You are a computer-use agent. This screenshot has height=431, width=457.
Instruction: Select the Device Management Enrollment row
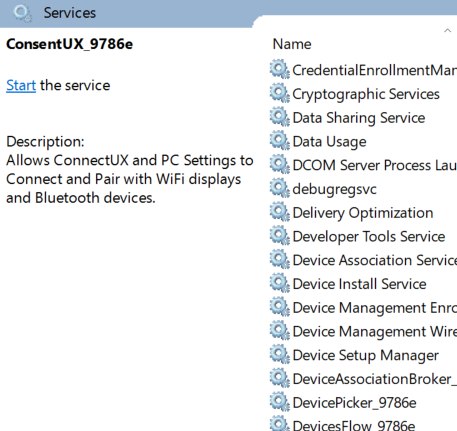(x=363, y=308)
